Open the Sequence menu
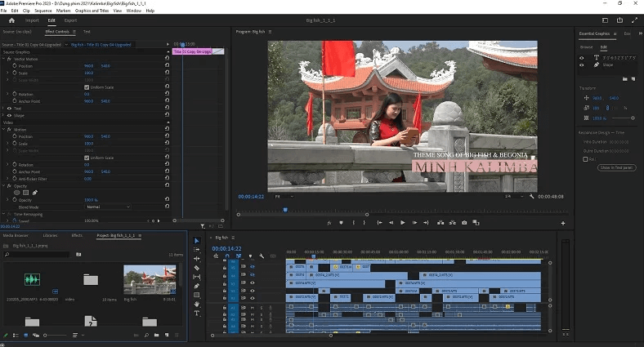The width and height of the screenshot is (644, 347). (x=43, y=11)
